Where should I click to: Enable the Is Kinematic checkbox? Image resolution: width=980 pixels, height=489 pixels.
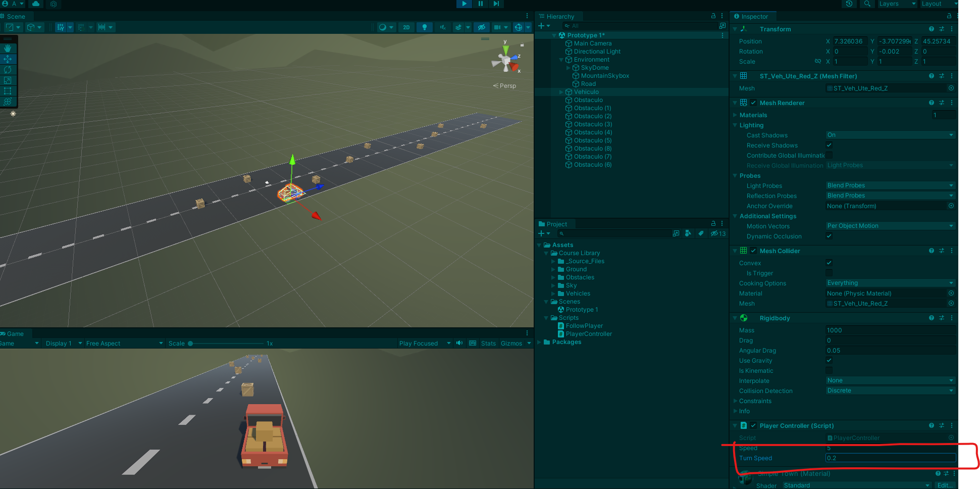(x=829, y=370)
